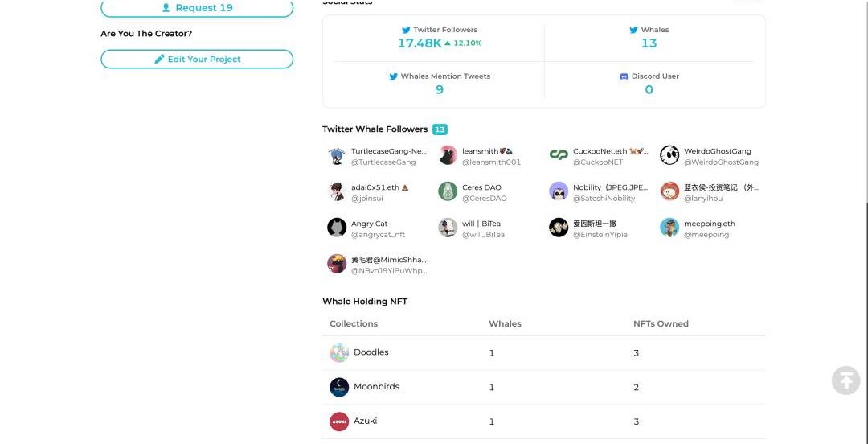Click the 17.48K followers count
Viewport: 868px width, 444px height.
[420, 43]
